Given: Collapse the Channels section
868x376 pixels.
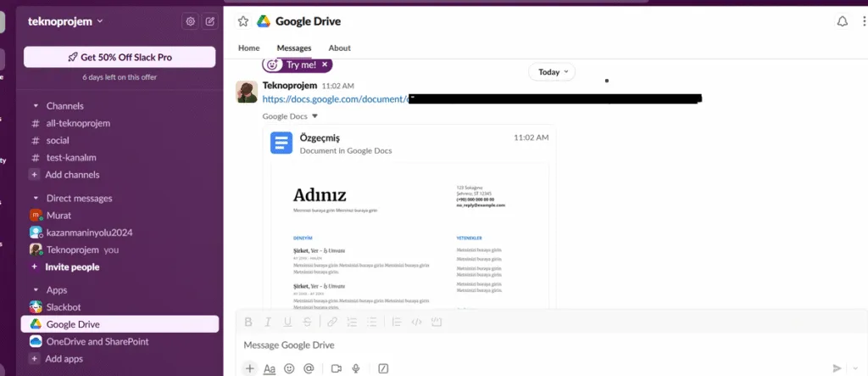Looking at the screenshot, I should click(36, 106).
